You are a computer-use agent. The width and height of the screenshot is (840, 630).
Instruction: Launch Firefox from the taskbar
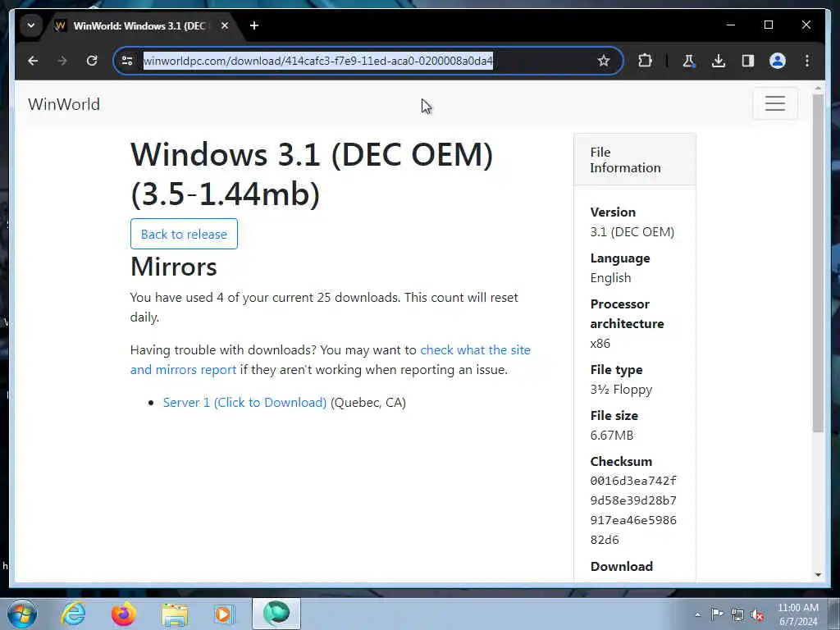(124, 614)
